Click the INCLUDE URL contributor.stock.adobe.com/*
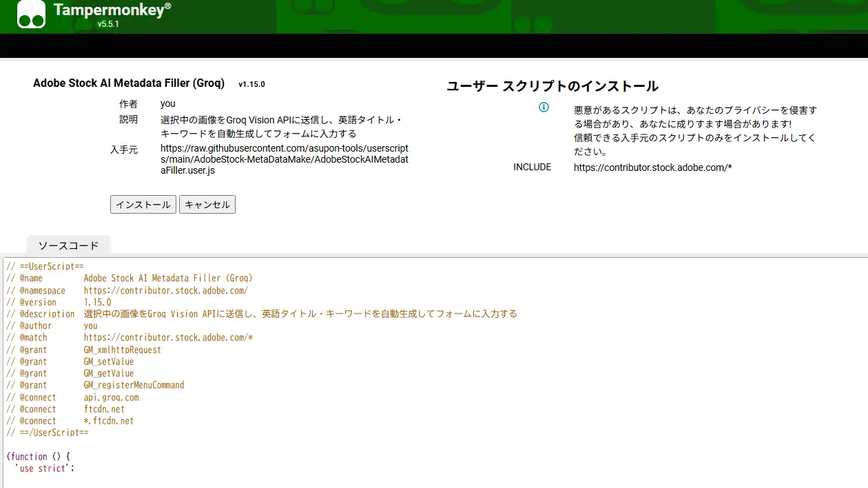868x488 pixels. point(652,167)
